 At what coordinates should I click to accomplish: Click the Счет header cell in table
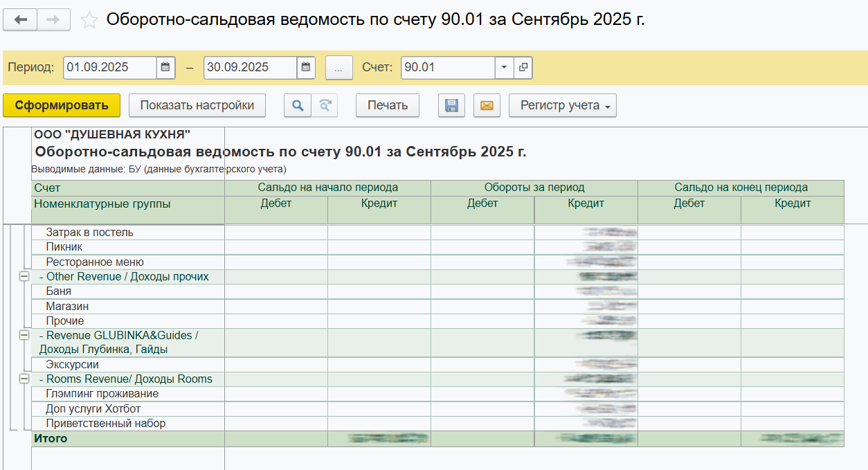(x=128, y=188)
